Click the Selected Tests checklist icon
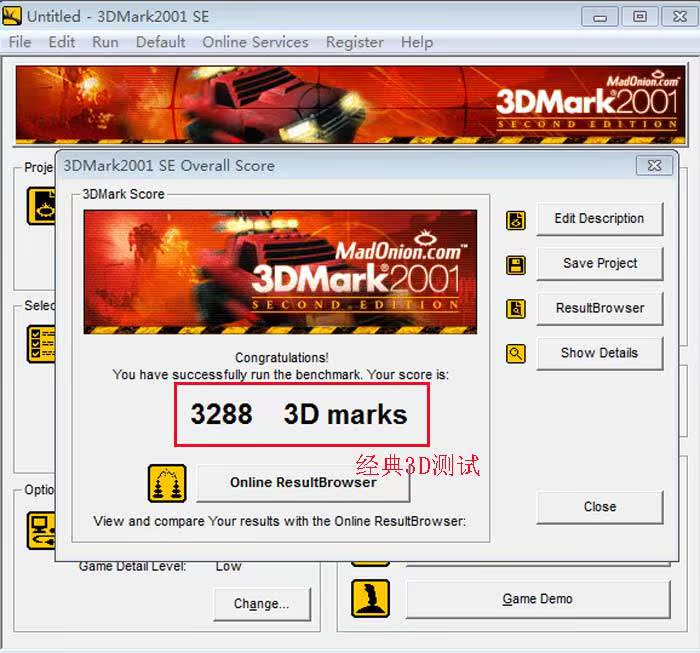 (x=42, y=344)
